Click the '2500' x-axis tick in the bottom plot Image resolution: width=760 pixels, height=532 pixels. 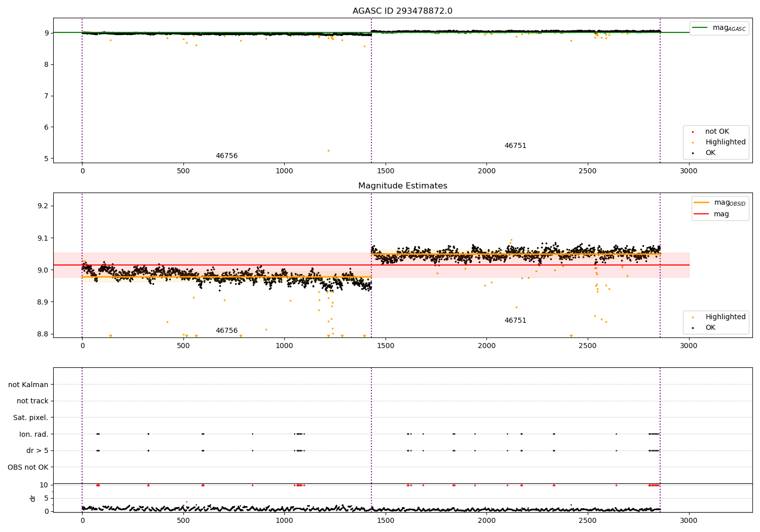588,520
